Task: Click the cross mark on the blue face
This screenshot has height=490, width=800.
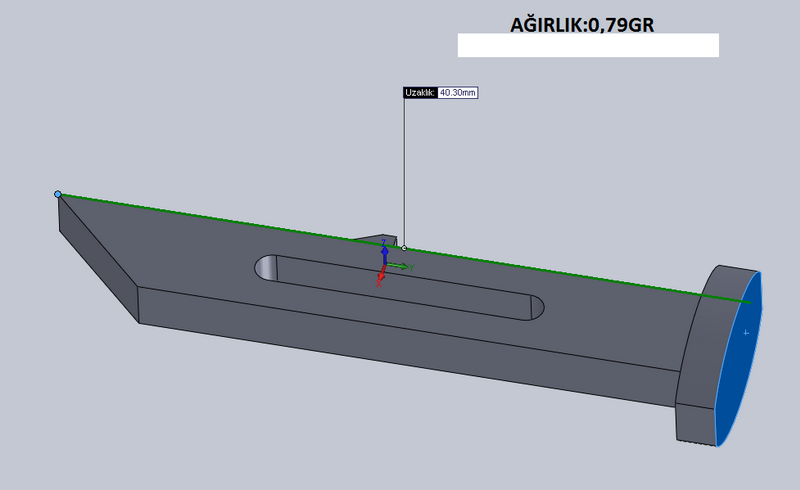Action: [744, 330]
